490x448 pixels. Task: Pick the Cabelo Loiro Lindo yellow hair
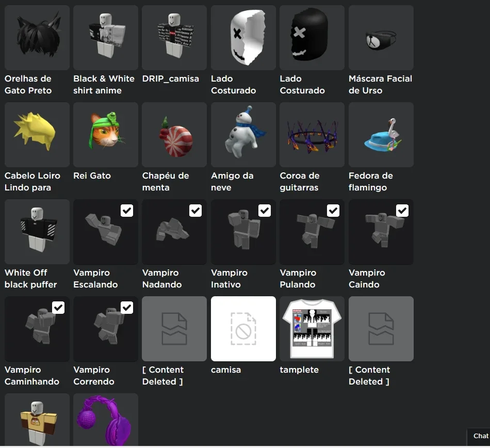37,135
